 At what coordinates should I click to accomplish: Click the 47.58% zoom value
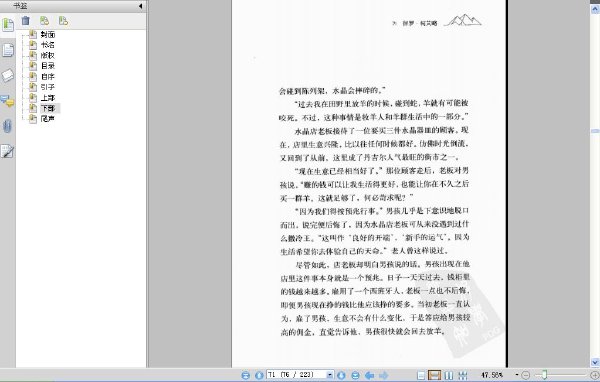click(x=492, y=375)
